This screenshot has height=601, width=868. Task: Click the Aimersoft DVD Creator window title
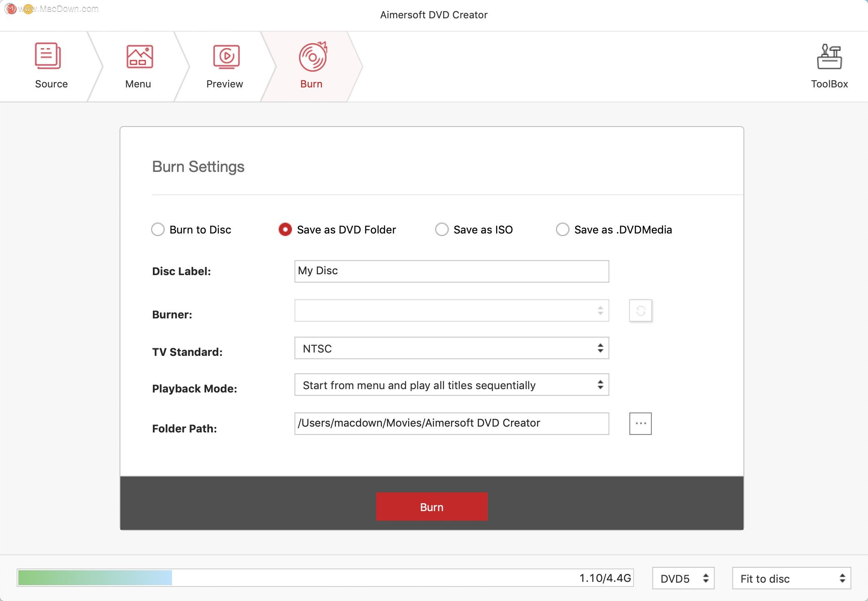(434, 15)
